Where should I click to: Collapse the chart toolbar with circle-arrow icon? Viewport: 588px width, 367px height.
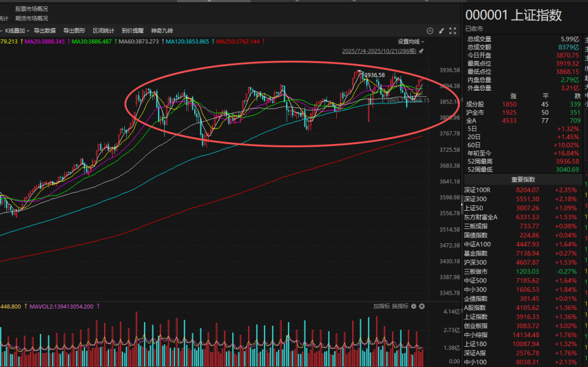point(430,31)
